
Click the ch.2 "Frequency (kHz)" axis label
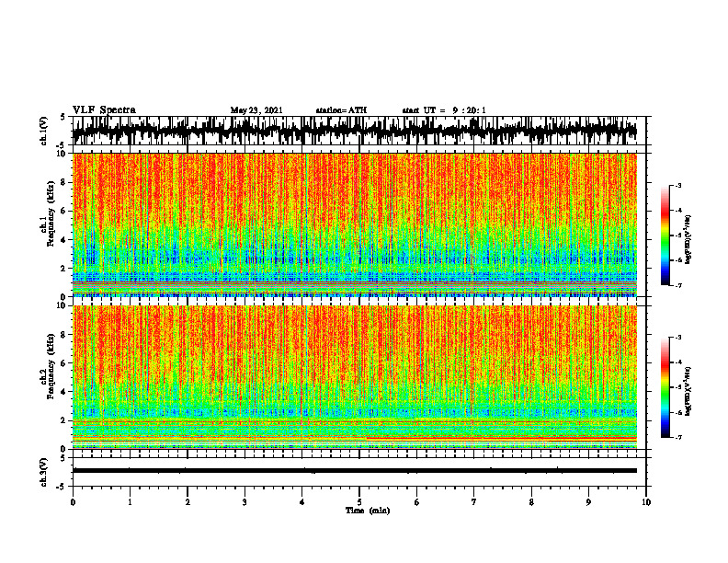click(51, 366)
